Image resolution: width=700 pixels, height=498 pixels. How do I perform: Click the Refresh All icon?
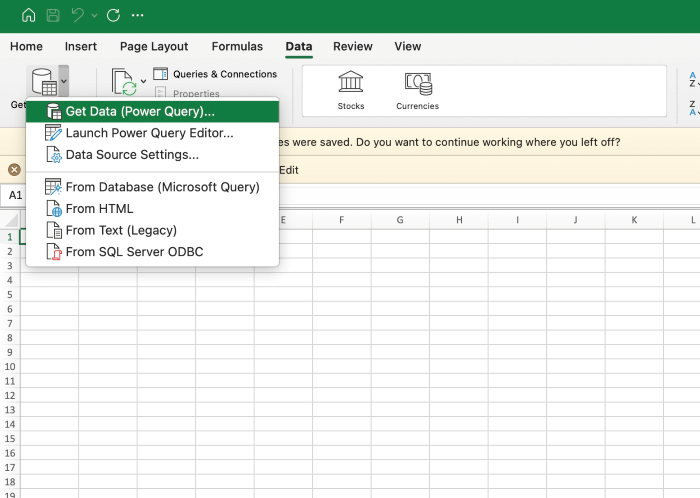pyautogui.click(x=124, y=82)
